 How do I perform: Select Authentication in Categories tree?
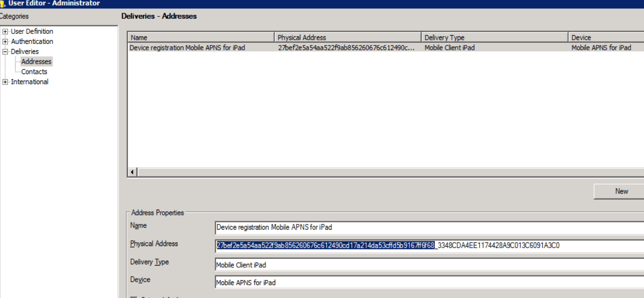[32, 42]
